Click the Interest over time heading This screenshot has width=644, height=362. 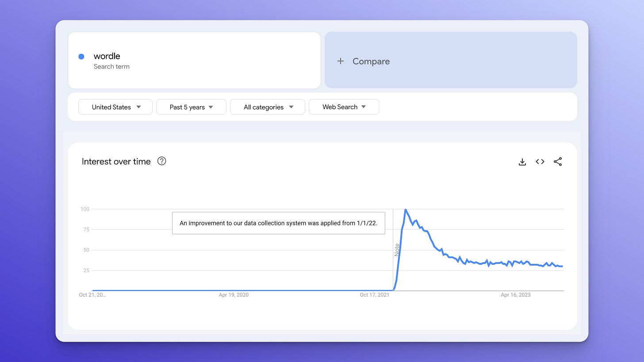(116, 162)
